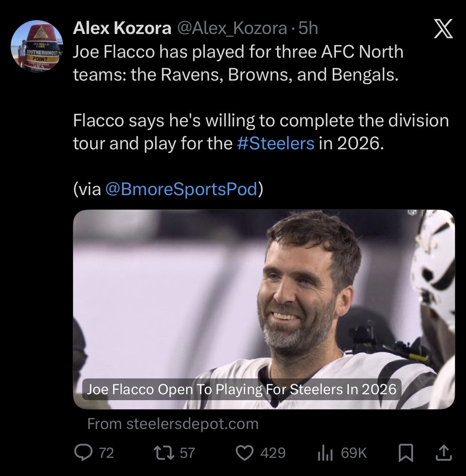Click the Alex Kozora display name
The height and width of the screenshot is (476, 466).
pos(122,28)
